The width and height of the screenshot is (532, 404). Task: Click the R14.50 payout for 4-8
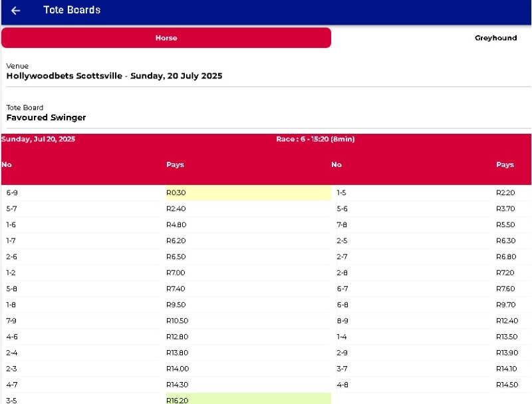(x=505, y=385)
